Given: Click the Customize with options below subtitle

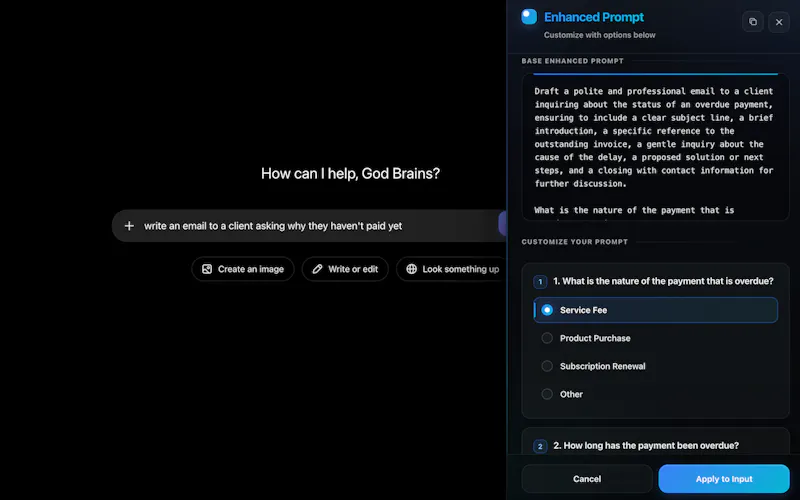Looking at the screenshot, I should [599, 35].
